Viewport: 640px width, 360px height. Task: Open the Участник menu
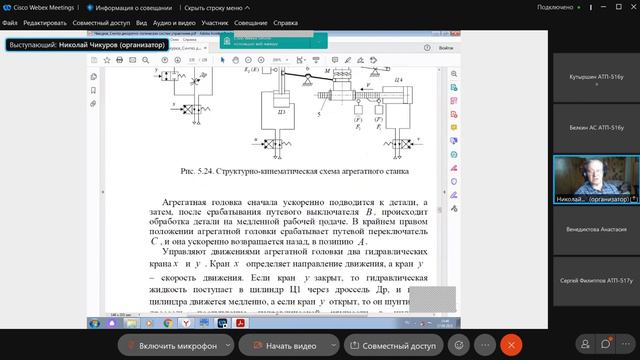click(x=215, y=23)
